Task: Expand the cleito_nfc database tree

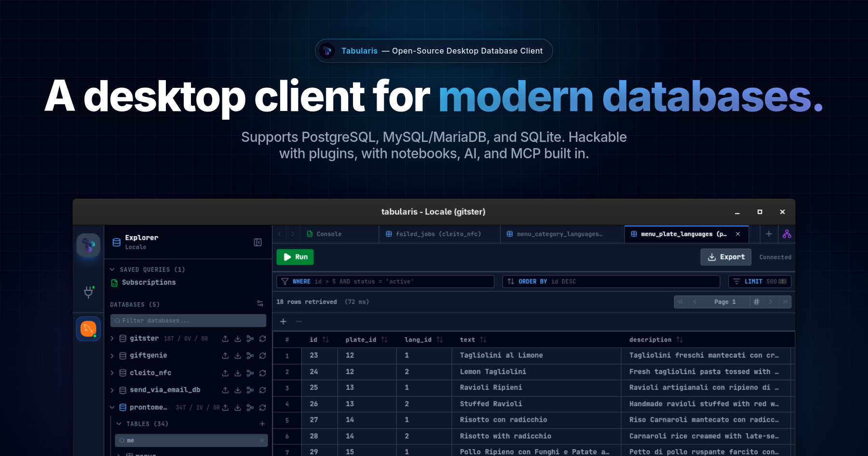Action: [x=112, y=373]
